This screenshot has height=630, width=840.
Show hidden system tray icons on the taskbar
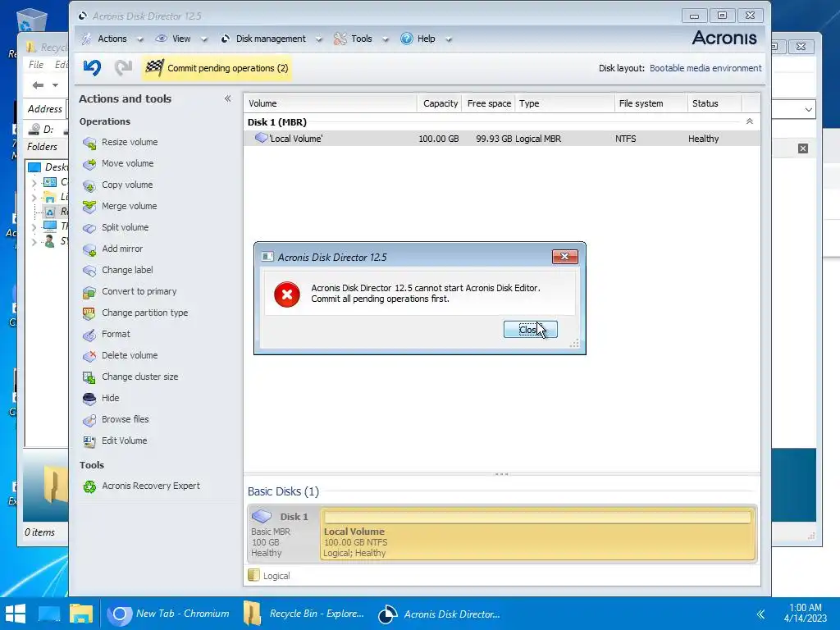pos(760,614)
